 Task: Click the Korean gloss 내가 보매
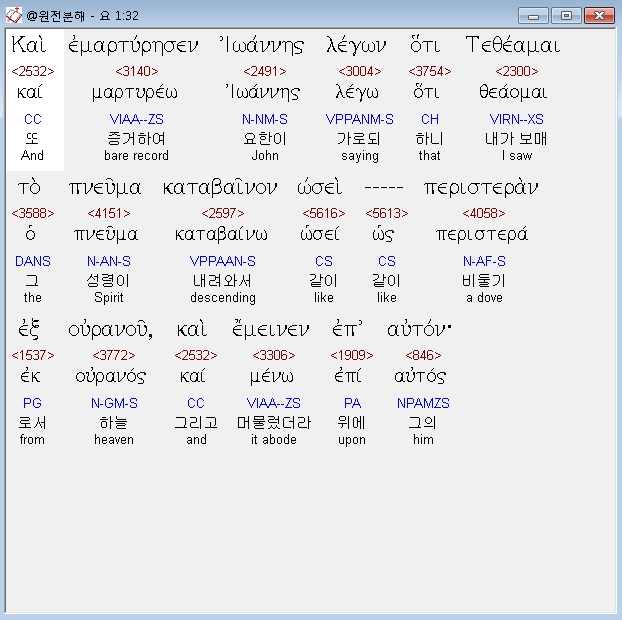tap(516, 139)
